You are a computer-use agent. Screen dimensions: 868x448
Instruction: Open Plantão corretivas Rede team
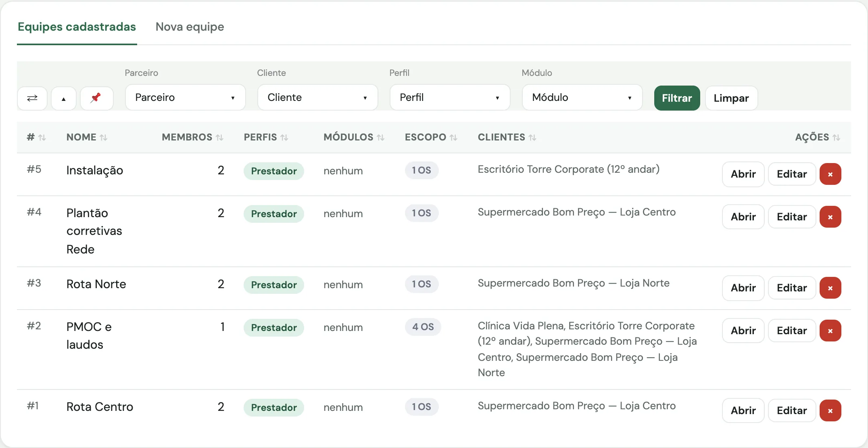point(743,217)
